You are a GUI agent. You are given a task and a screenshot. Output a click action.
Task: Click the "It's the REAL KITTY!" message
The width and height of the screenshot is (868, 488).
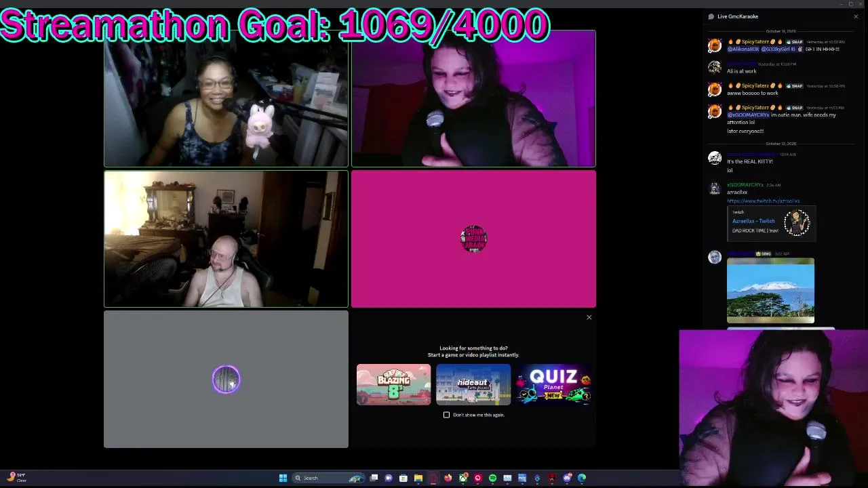[x=750, y=162]
